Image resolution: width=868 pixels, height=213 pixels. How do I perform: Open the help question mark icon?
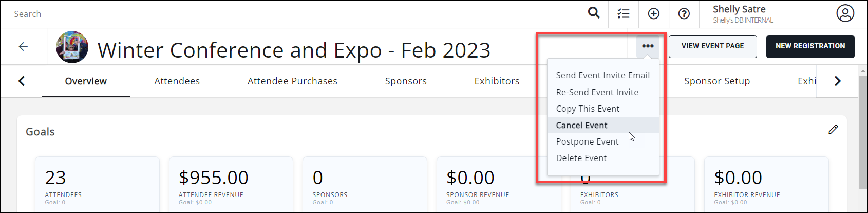coord(684,14)
